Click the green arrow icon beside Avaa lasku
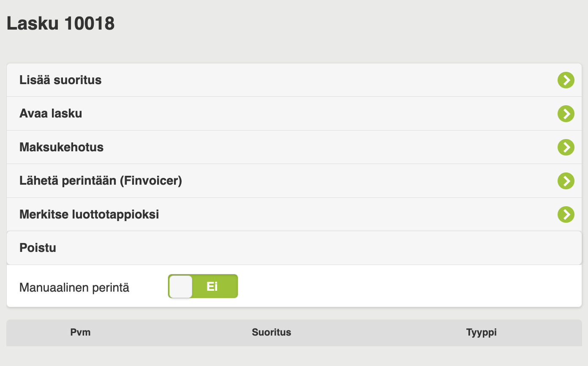 click(x=566, y=114)
